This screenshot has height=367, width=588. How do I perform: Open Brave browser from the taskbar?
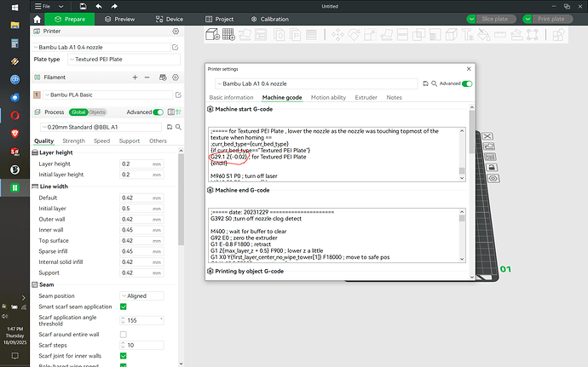point(14,134)
